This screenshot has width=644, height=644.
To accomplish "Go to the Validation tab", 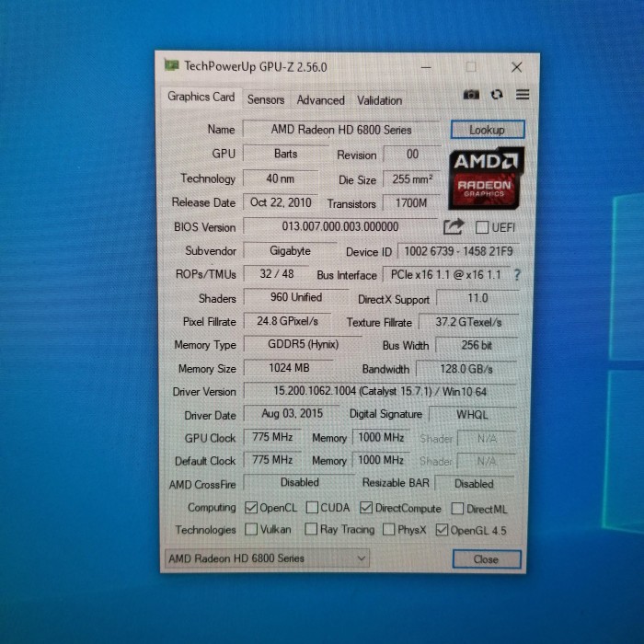I will coord(379,100).
